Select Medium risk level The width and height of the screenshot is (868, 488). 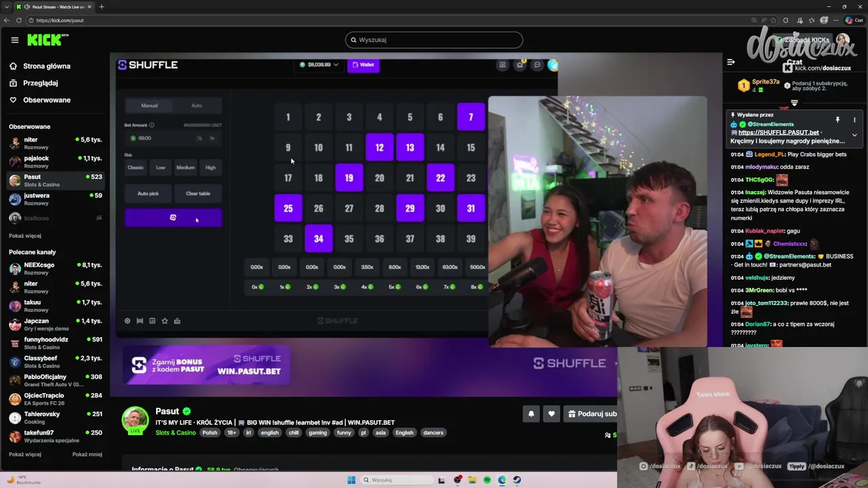tap(185, 167)
